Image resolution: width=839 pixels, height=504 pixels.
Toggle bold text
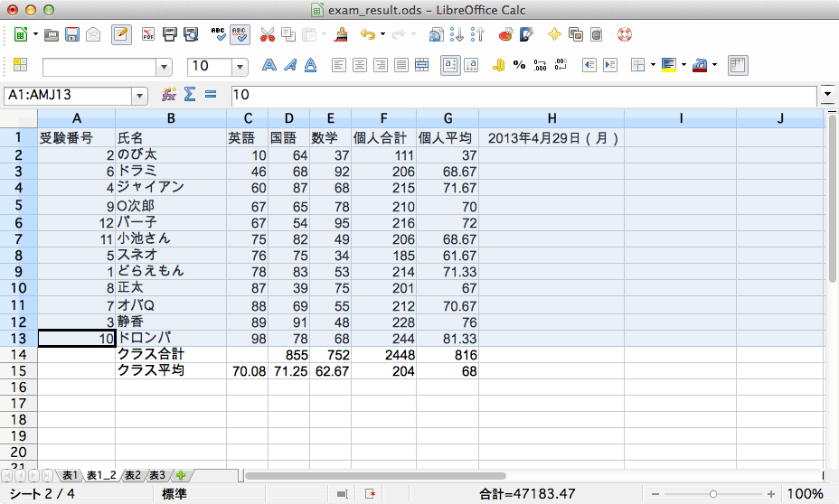[x=269, y=65]
